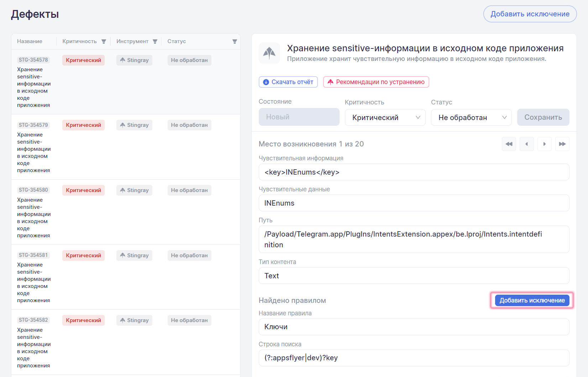Click Stingray tag in STG-354580 row
This screenshot has width=588, height=377.
coord(134,190)
